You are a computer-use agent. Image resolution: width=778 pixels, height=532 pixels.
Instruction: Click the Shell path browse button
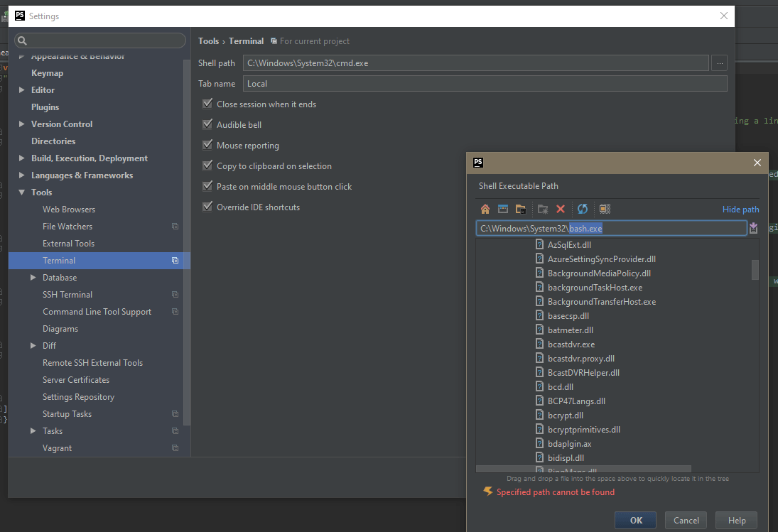pyautogui.click(x=720, y=63)
